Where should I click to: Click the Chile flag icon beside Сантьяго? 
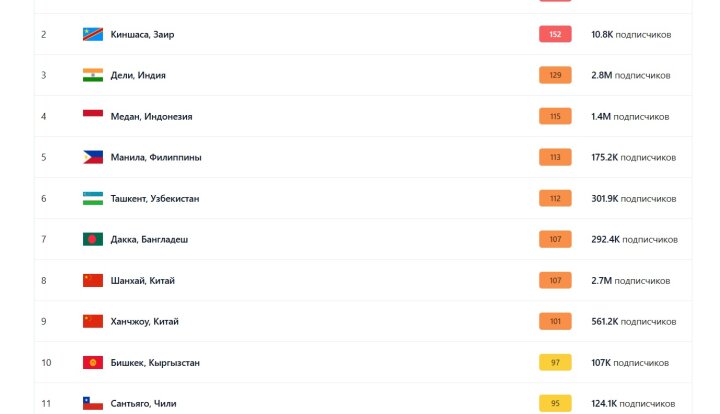pyautogui.click(x=93, y=403)
